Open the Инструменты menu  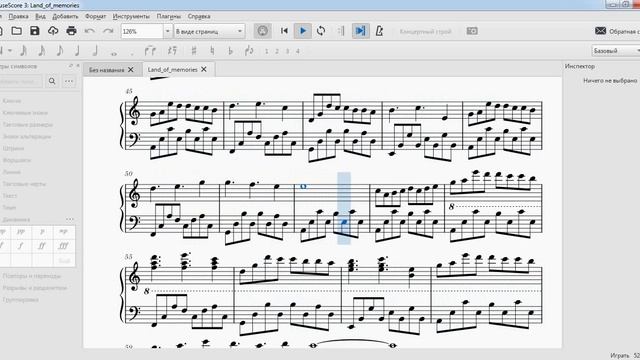click(x=131, y=16)
